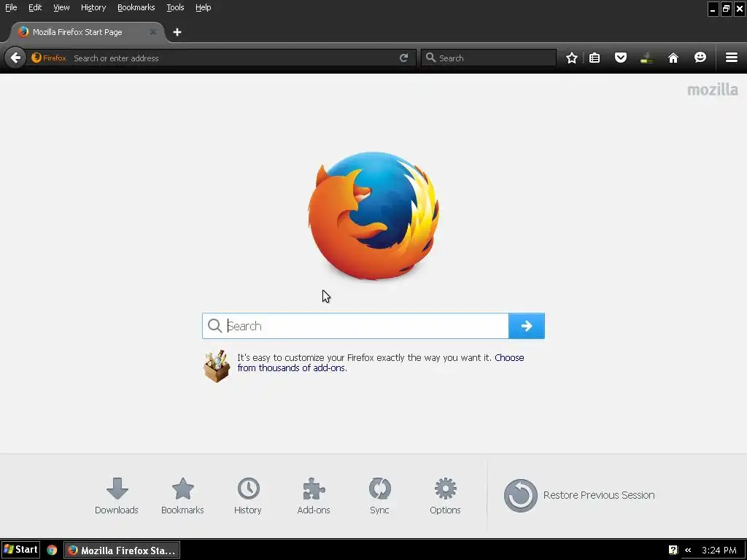This screenshot has width=747, height=560.
Task: Open the Tools menu
Action: tap(175, 7)
